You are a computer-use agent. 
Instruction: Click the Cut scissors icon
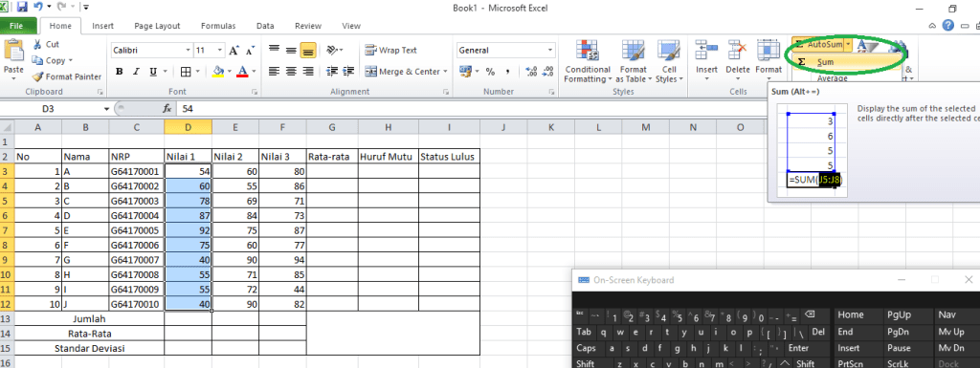(37, 44)
